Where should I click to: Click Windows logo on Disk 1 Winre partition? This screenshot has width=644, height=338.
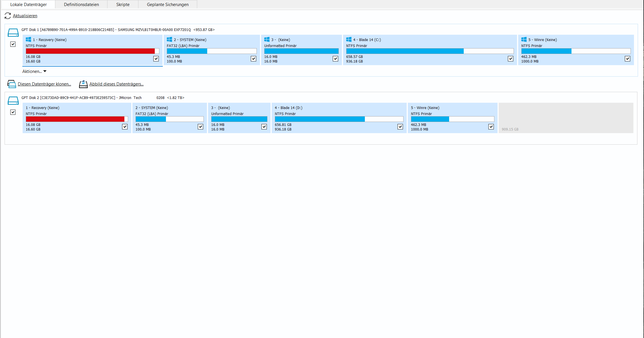524,40
